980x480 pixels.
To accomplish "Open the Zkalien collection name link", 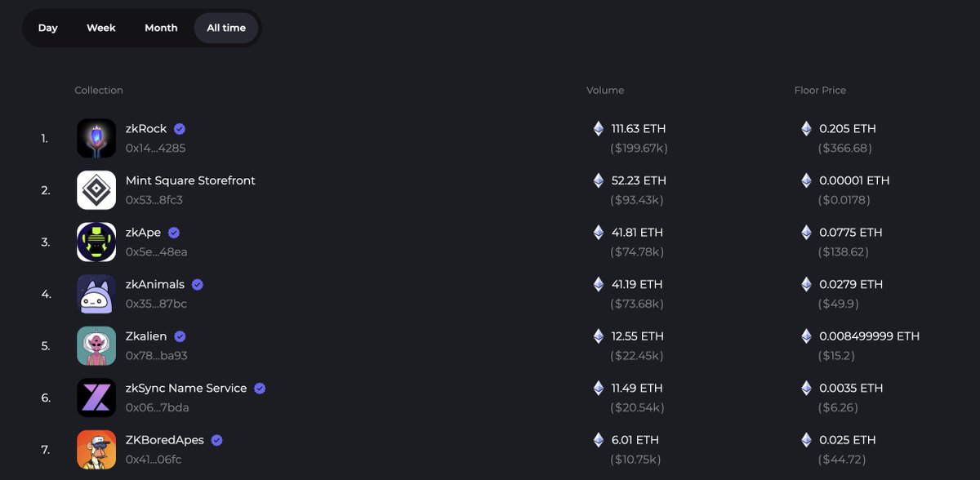I will [146, 336].
